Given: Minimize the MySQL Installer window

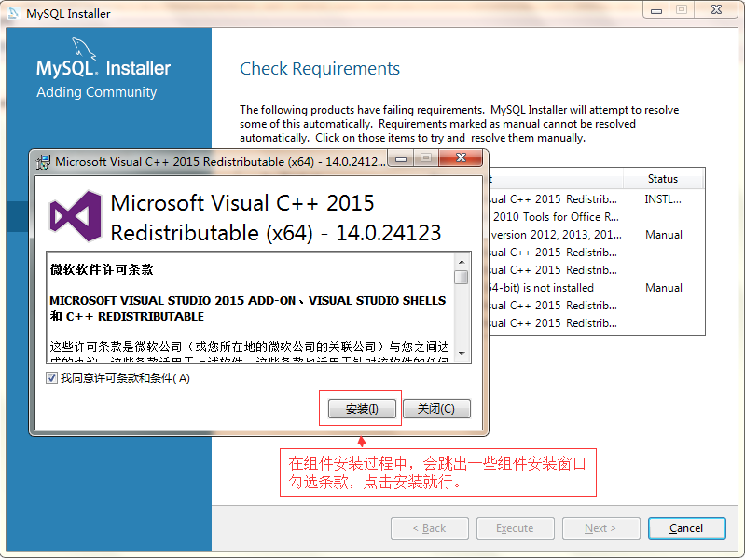Looking at the screenshot, I should coord(656,9).
